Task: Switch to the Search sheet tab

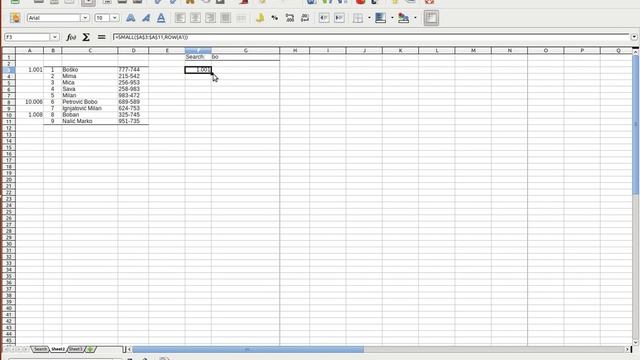Action: tap(40, 349)
